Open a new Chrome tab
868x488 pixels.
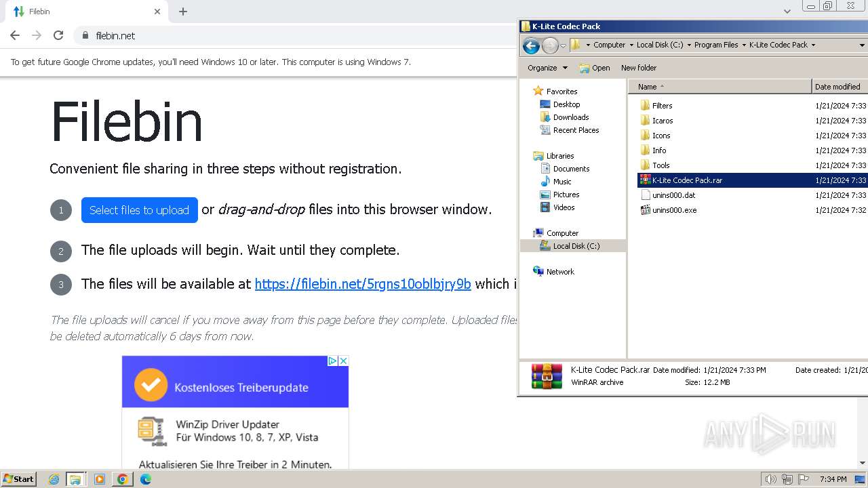point(183,12)
